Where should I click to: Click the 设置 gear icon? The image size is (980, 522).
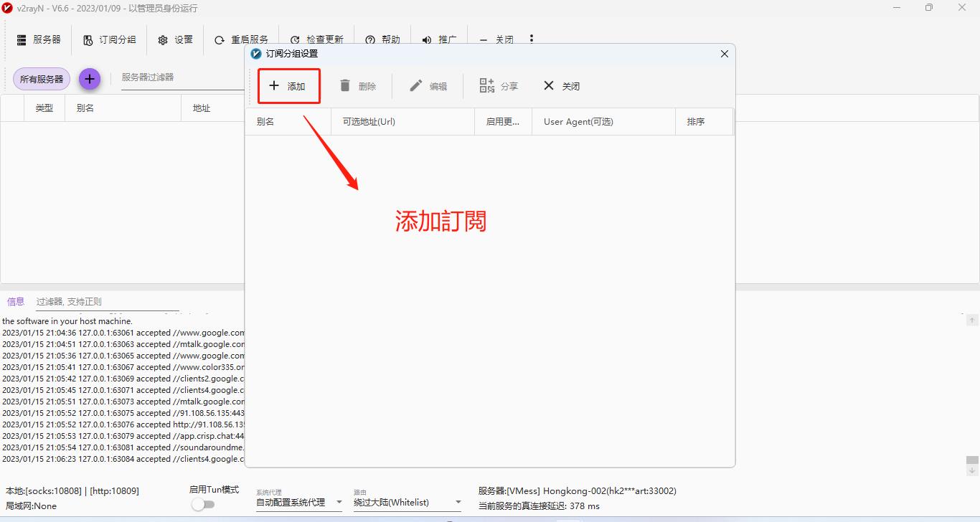(x=163, y=40)
